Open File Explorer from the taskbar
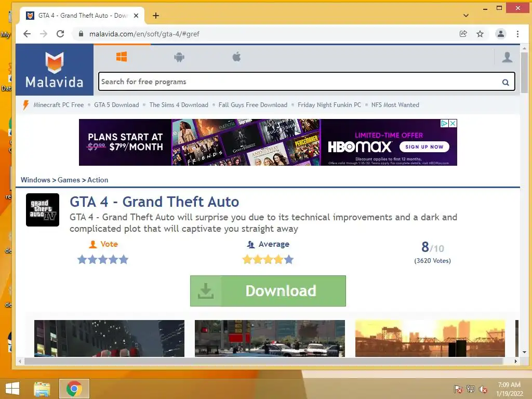The image size is (532, 399). [42, 389]
